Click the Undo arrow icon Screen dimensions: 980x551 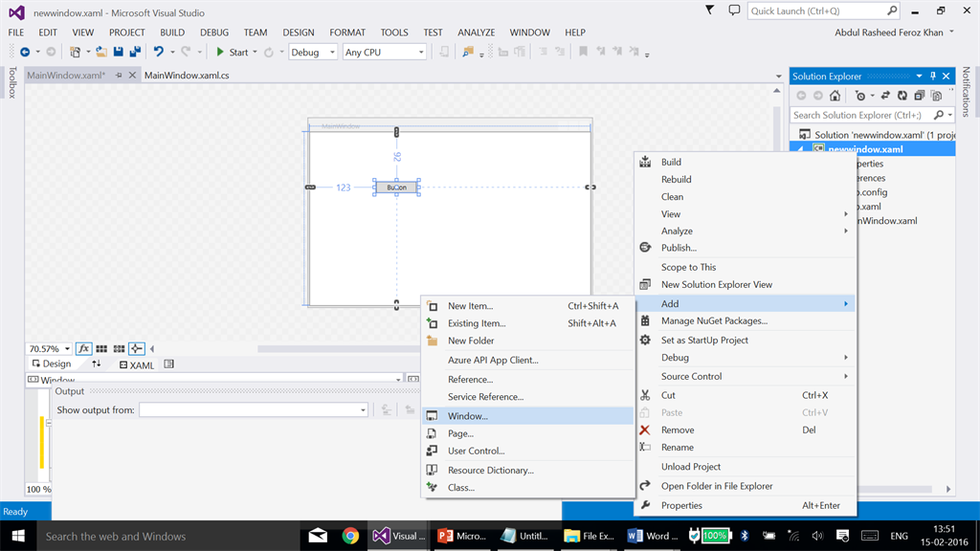tap(159, 52)
